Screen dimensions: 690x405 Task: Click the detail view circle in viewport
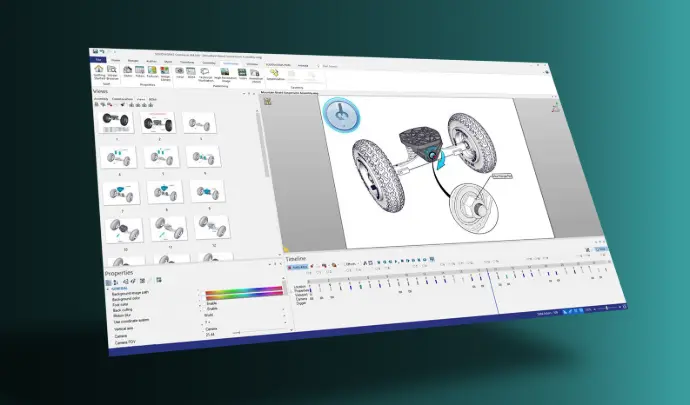[x=474, y=207]
